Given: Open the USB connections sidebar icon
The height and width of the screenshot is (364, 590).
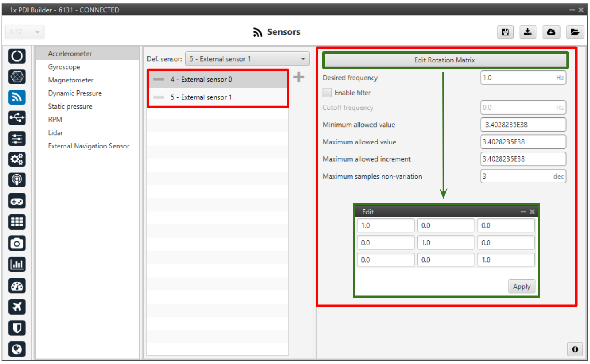Looking at the screenshot, I should click(17, 118).
